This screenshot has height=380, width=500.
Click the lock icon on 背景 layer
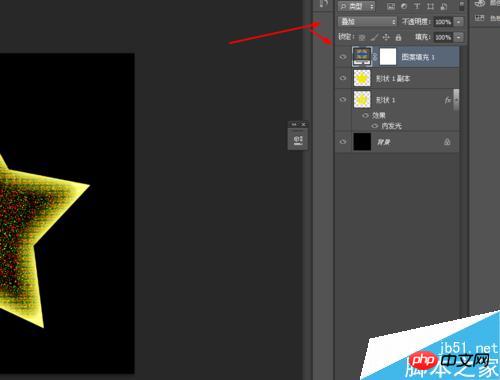[447, 142]
